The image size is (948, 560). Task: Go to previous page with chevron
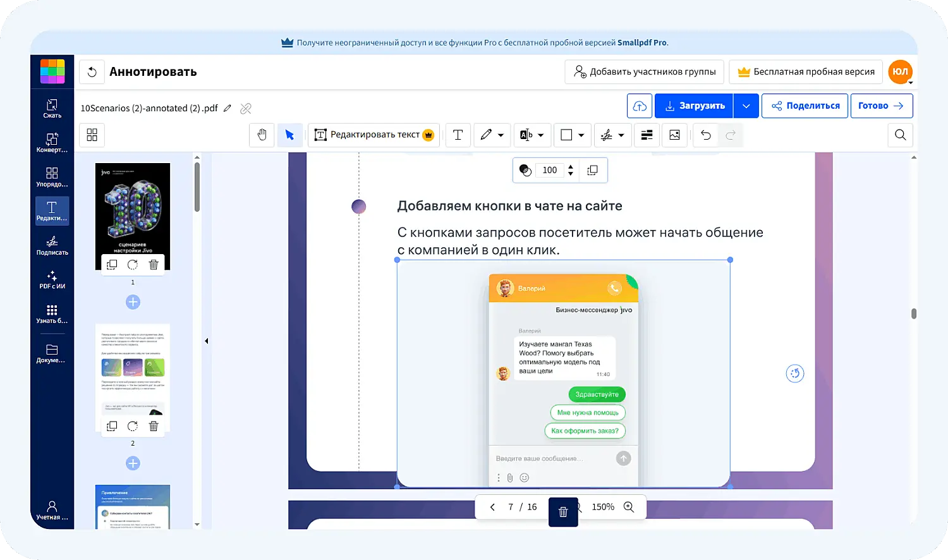point(492,507)
